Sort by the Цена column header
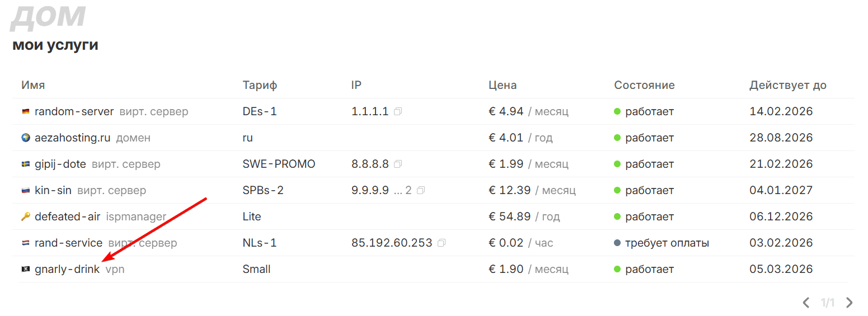The width and height of the screenshot is (868, 316). pos(503,86)
